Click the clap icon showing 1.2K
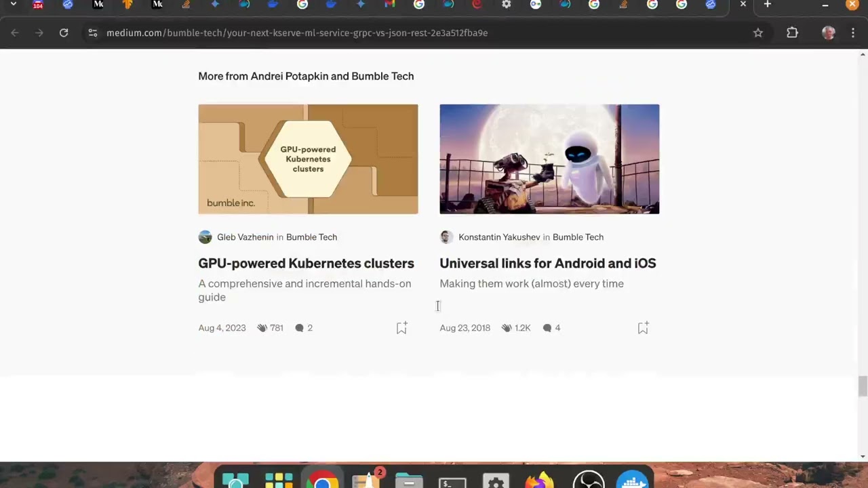The height and width of the screenshot is (488, 868). pyautogui.click(x=506, y=328)
